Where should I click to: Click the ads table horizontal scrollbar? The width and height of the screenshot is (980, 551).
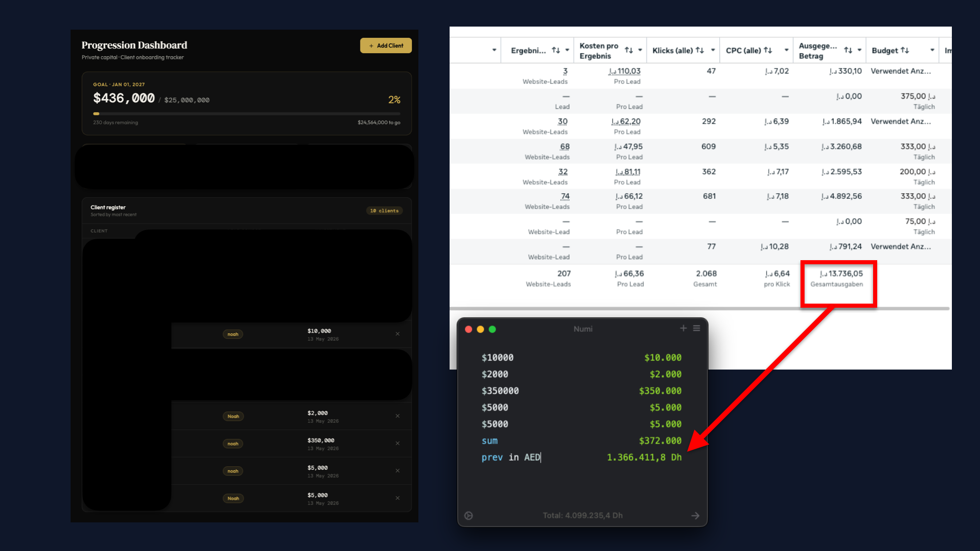699,309
